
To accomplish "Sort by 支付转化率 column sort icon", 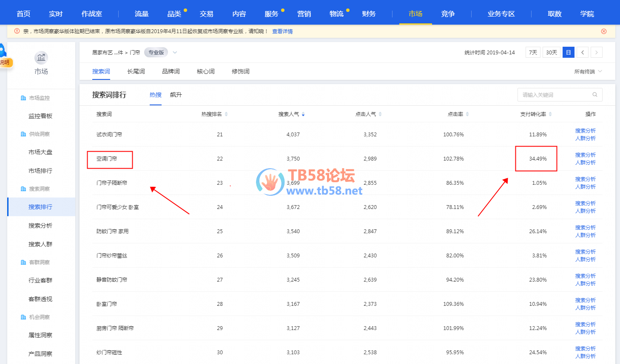I will 550,114.
